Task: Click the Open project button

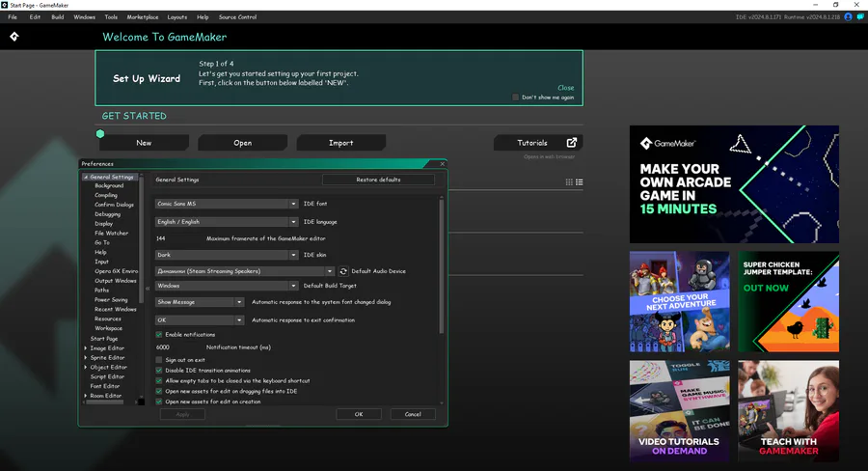Action: [x=242, y=143]
